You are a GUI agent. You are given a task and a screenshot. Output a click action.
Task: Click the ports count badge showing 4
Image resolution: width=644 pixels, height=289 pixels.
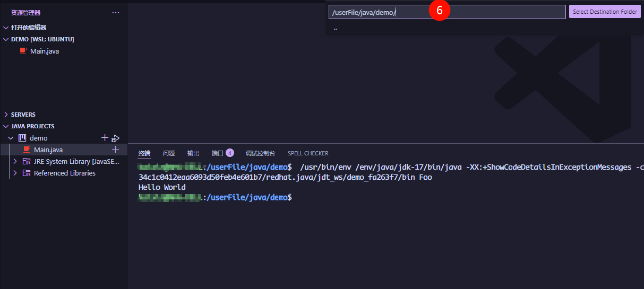(230, 153)
